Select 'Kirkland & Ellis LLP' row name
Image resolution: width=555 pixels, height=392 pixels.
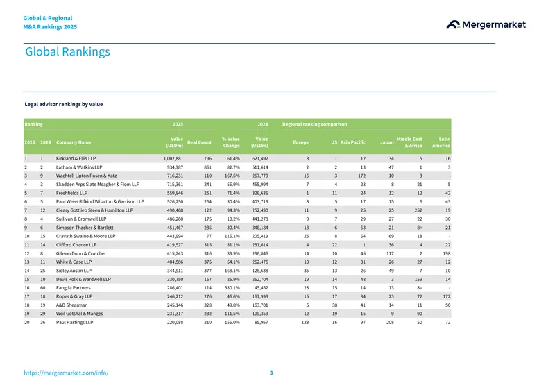pos(76,159)
